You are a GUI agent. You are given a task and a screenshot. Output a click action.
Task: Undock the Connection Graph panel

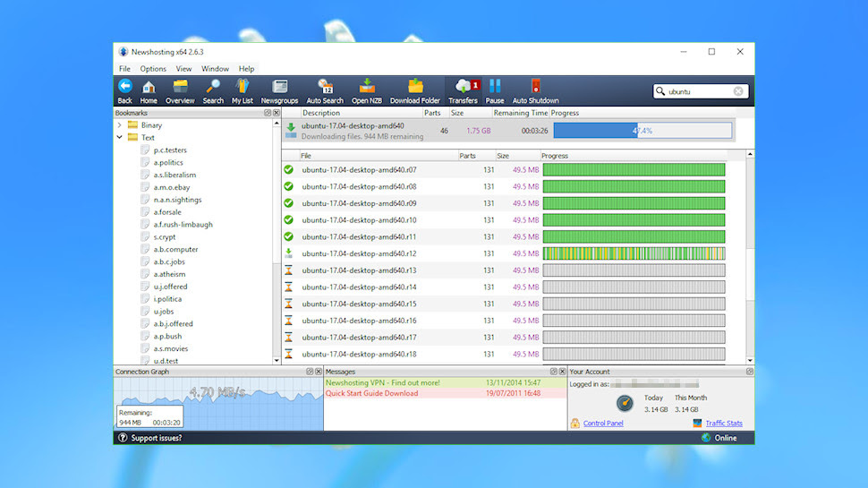(x=310, y=372)
